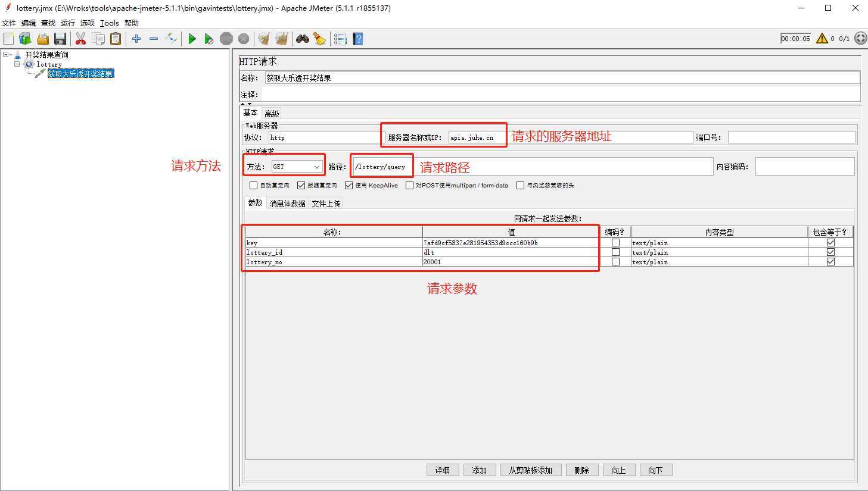The width and height of the screenshot is (868, 491).
Task: Click the test plan flask icon
Action: pos(18,54)
